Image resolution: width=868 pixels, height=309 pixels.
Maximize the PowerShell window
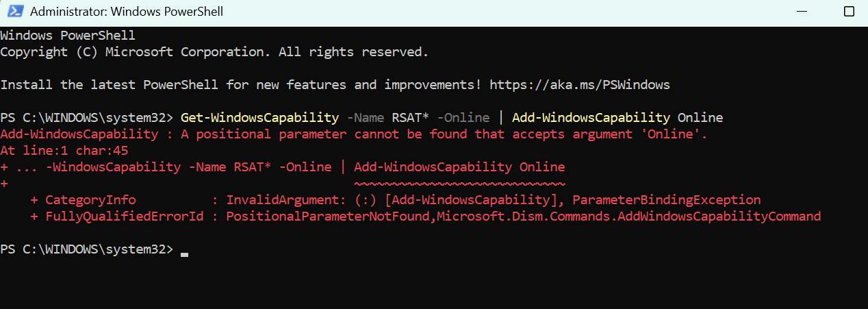[849, 12]
